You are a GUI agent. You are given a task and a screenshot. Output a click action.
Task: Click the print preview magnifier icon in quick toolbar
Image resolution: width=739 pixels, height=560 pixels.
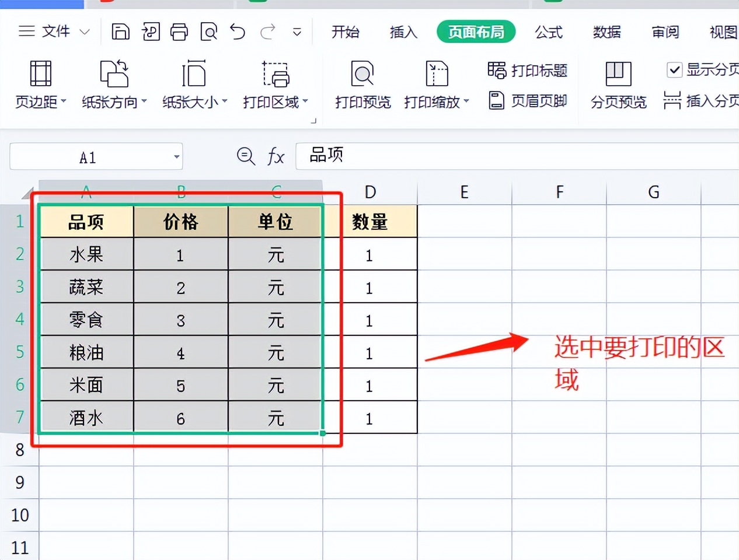pyautogui.click(x=208, y=32)
